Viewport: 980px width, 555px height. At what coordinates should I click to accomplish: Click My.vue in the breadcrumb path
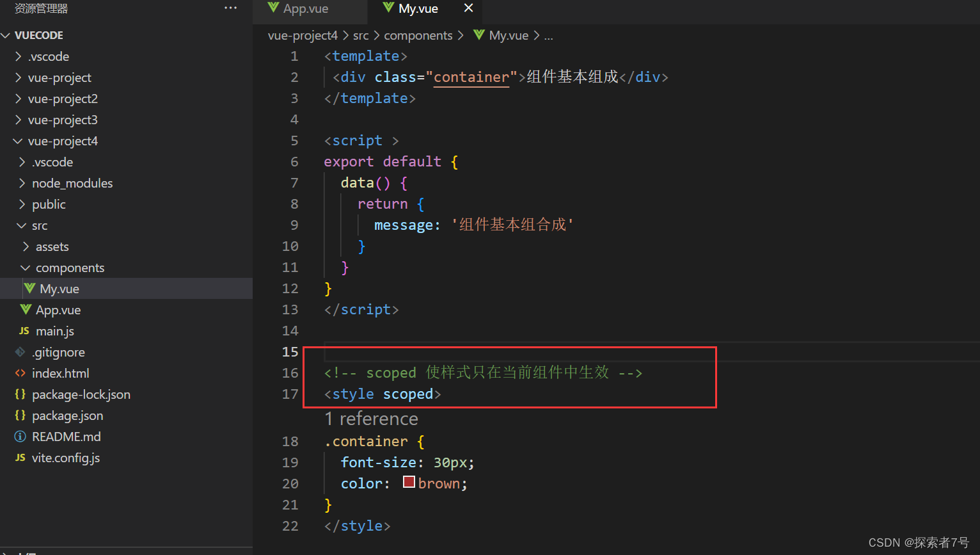[509, 35]
